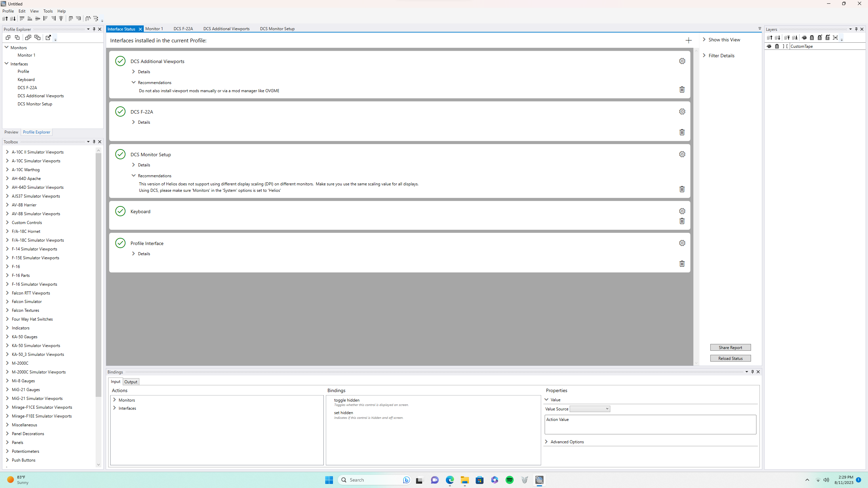
Task: Delete the Profile Interface entry
Action: 682,264
